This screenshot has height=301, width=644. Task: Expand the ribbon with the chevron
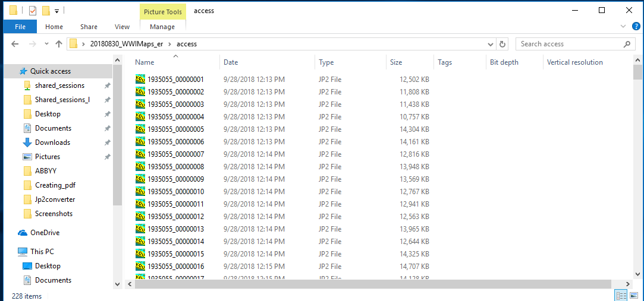623,26
